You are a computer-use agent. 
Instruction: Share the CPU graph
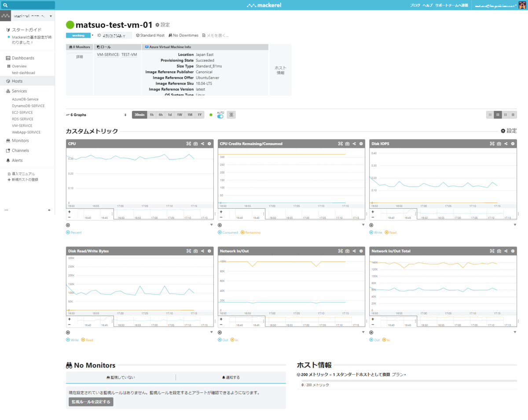point(202,144)
